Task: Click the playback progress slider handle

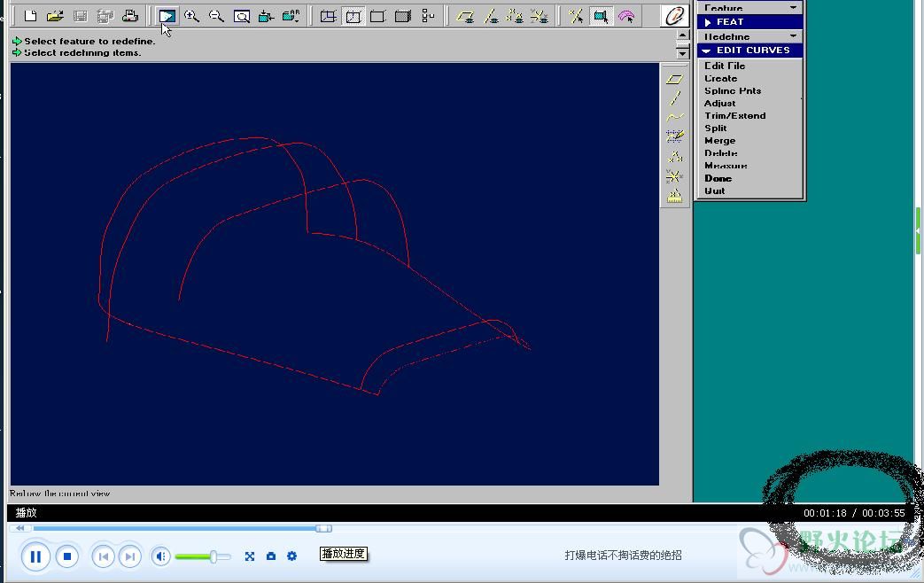Action: point(323,529)
